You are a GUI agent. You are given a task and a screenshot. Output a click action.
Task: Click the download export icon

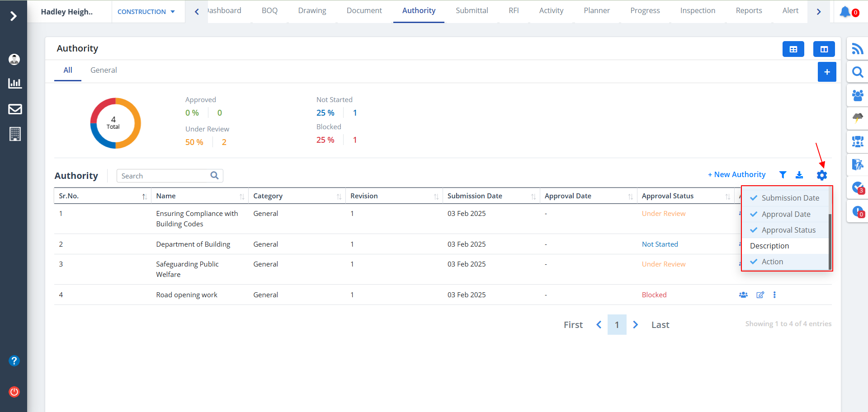pyautogui.click(x=799, y=175)
